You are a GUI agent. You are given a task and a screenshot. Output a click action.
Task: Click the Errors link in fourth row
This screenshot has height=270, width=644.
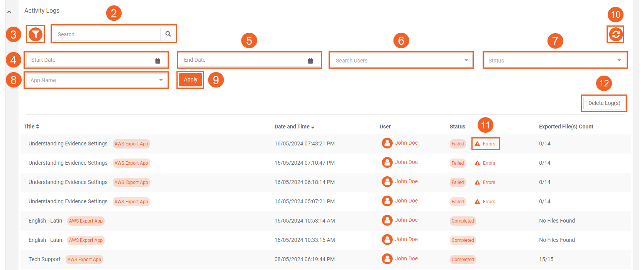(x=488, y=202)
